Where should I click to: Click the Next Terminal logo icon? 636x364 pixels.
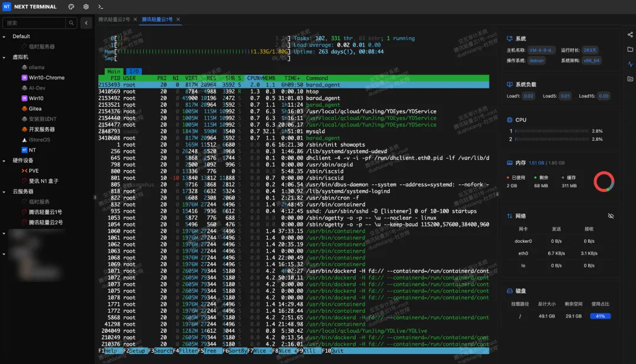[x=6, y=6]
